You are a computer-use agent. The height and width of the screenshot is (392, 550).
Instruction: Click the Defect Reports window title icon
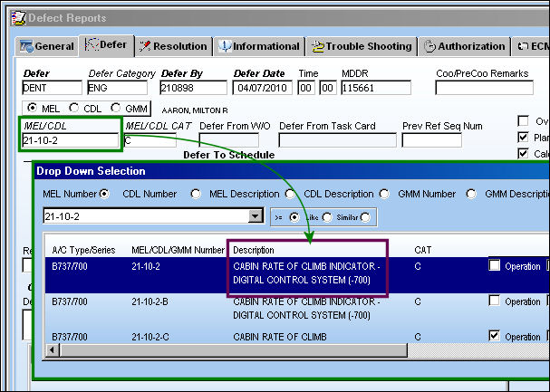[18, 18]
